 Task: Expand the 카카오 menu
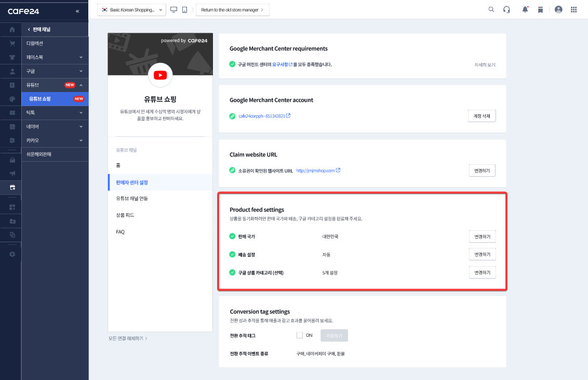pos(55,140)
